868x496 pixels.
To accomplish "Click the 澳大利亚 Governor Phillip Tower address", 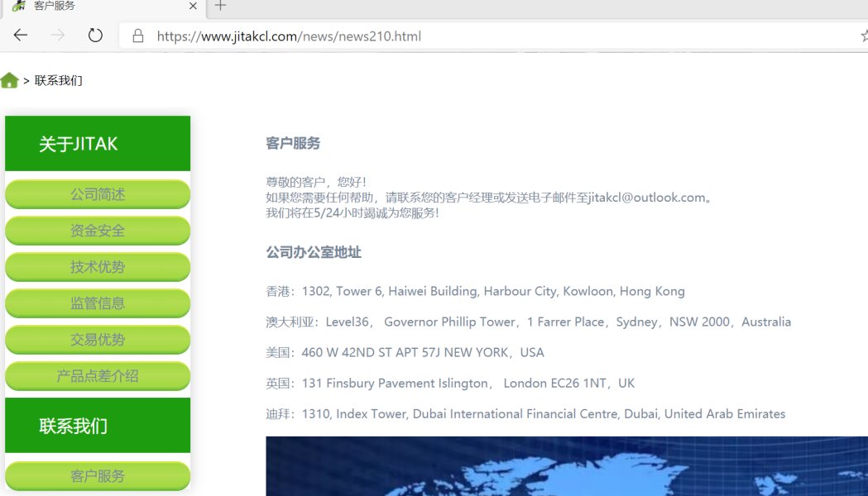I will [528, 322].
